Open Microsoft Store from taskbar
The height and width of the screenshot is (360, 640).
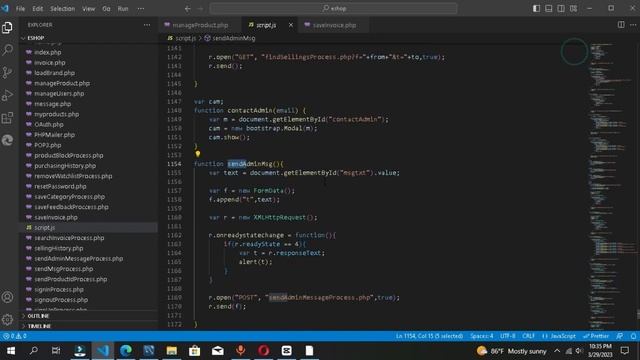(x=194, y=351)
